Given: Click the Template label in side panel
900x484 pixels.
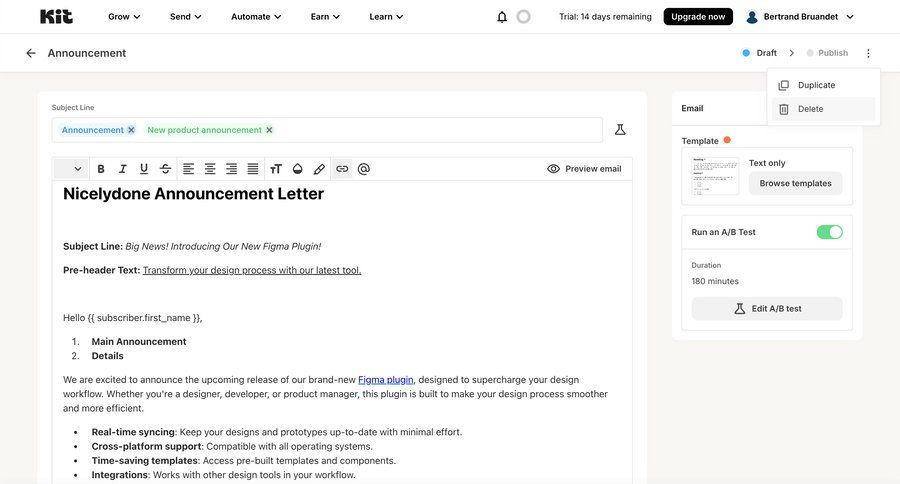Looking at the screenshot, I should [x=700, y=141].
